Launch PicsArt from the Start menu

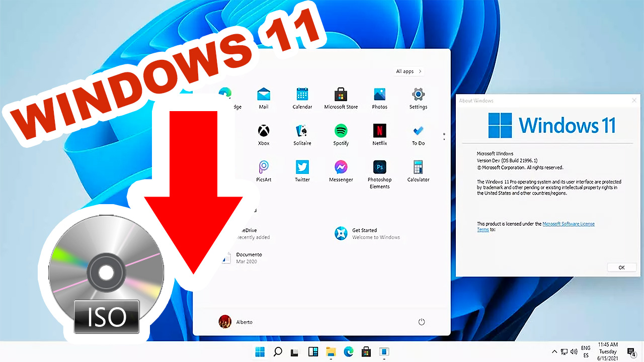point(264,171)
